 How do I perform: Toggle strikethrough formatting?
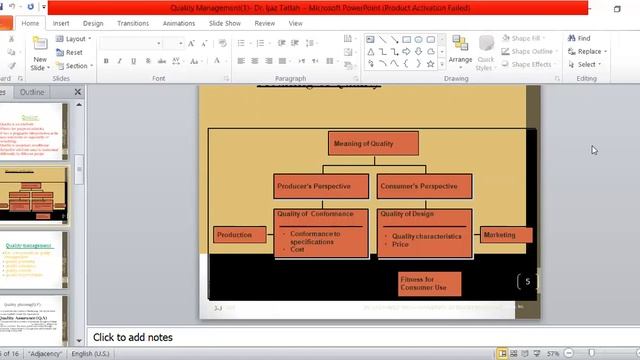tap(162, 61)
